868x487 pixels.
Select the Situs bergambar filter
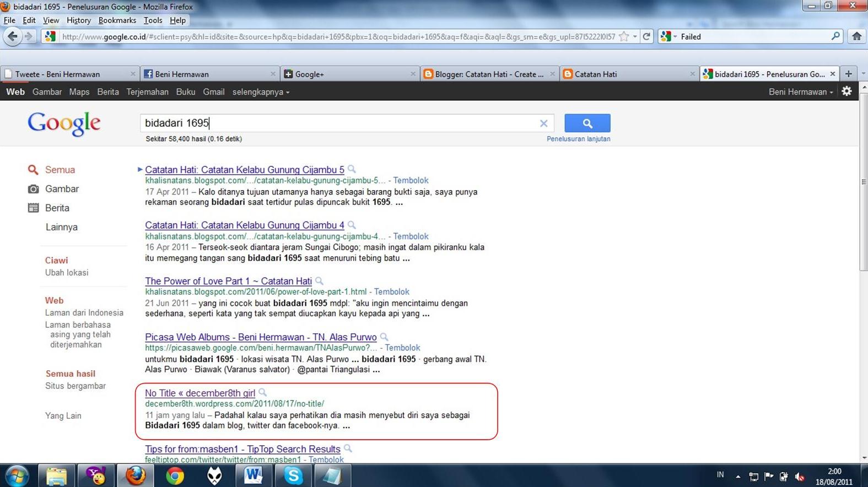tap(76, 386)
